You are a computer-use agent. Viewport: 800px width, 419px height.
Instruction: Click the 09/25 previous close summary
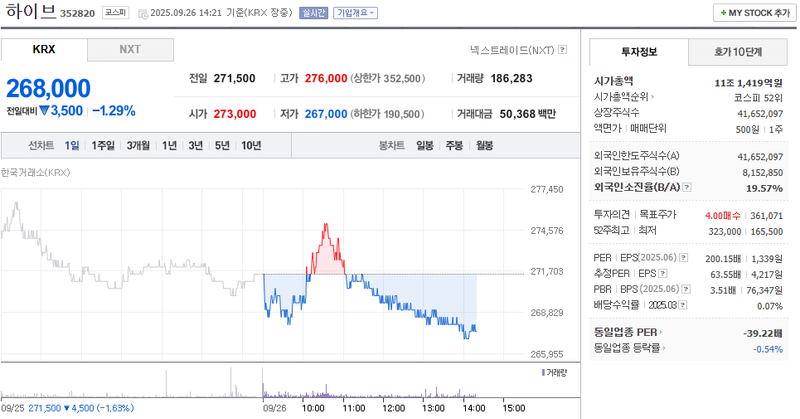tap(67, 408)
